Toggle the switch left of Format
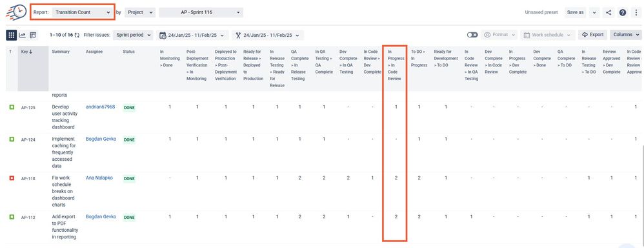The height and width of the screenshot is (248, 644). tap(472, 35)
